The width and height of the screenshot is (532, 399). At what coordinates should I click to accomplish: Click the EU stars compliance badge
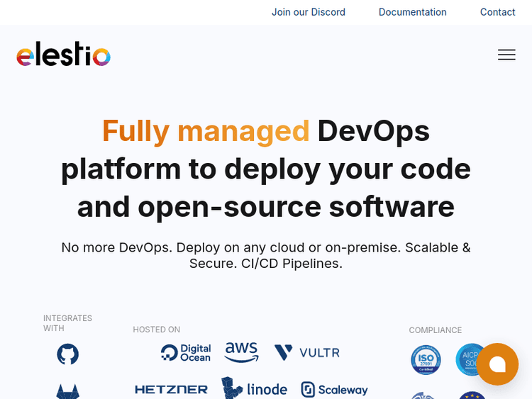click(472, 395)
